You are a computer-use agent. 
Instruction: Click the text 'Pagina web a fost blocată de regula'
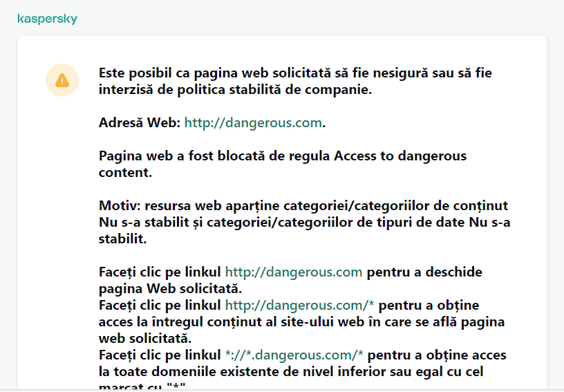214,156
